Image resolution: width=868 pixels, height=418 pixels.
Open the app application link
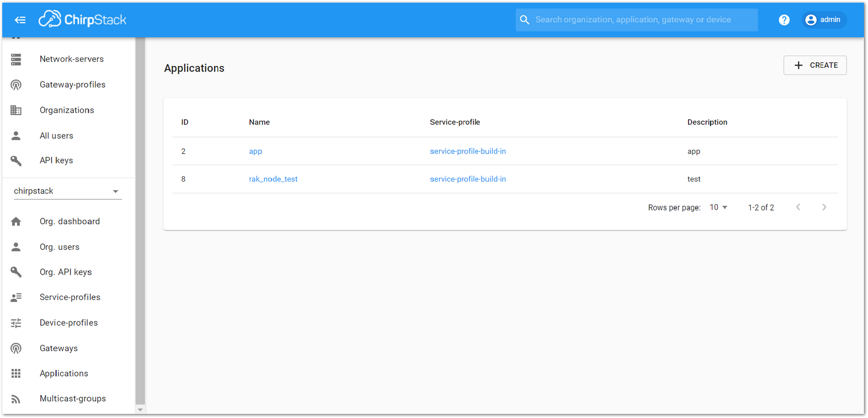click(x=255, y=151)
